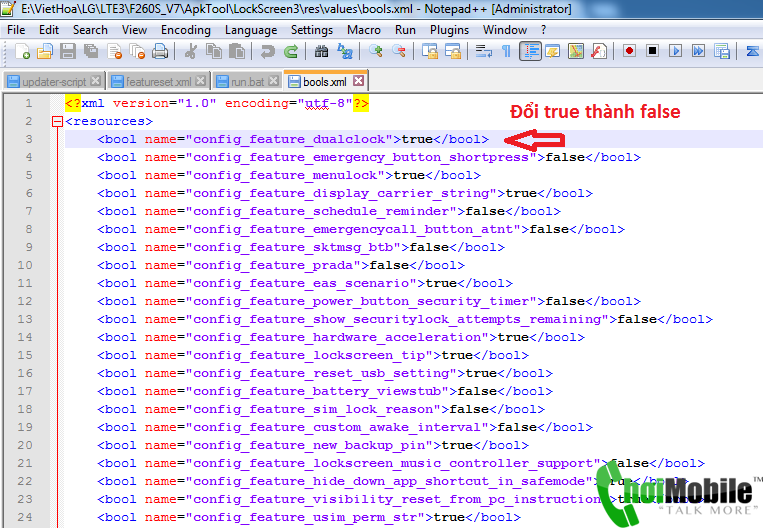Screen dimensions: 763x528
Task: Open the Run menu
Action: coord(405,30)
